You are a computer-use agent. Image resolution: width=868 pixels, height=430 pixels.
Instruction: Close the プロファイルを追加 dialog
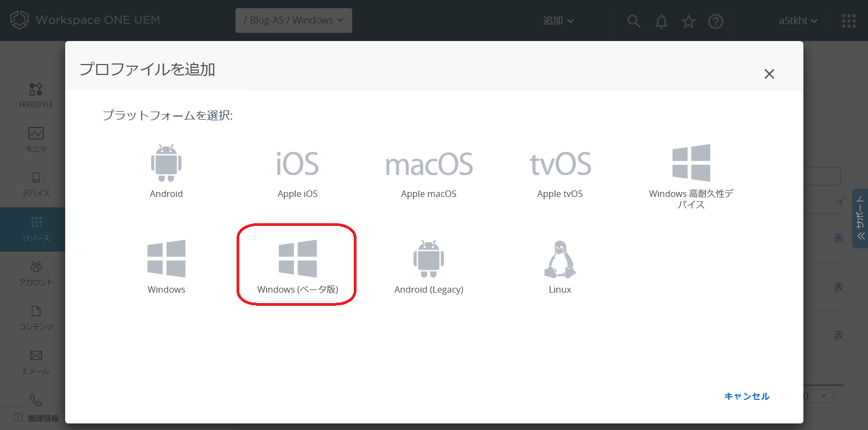pyautogui.click(x=769, y=74)
